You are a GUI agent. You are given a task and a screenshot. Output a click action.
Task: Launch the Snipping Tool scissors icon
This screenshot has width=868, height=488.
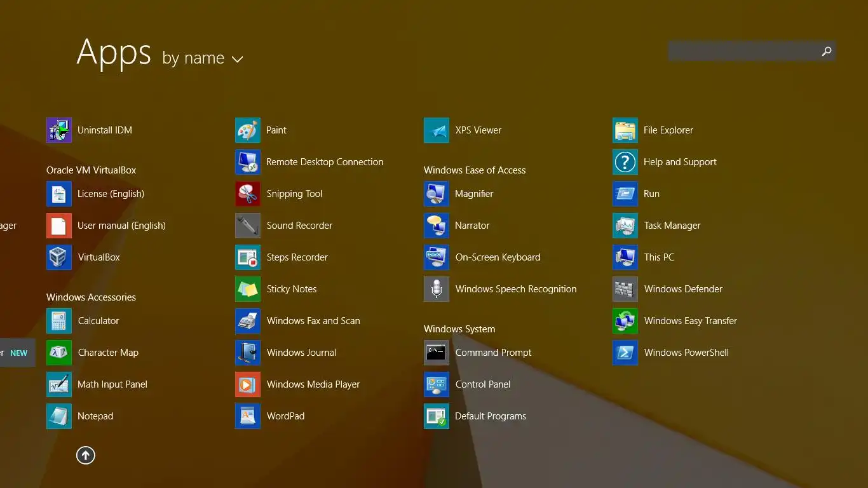point(248,194)
